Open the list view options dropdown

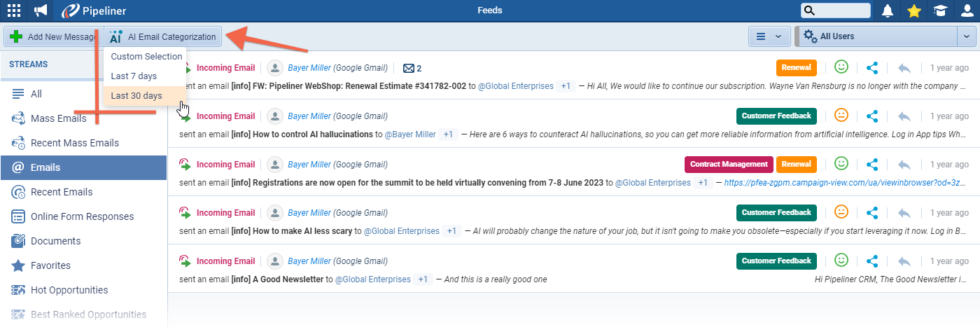pos(769,36)
